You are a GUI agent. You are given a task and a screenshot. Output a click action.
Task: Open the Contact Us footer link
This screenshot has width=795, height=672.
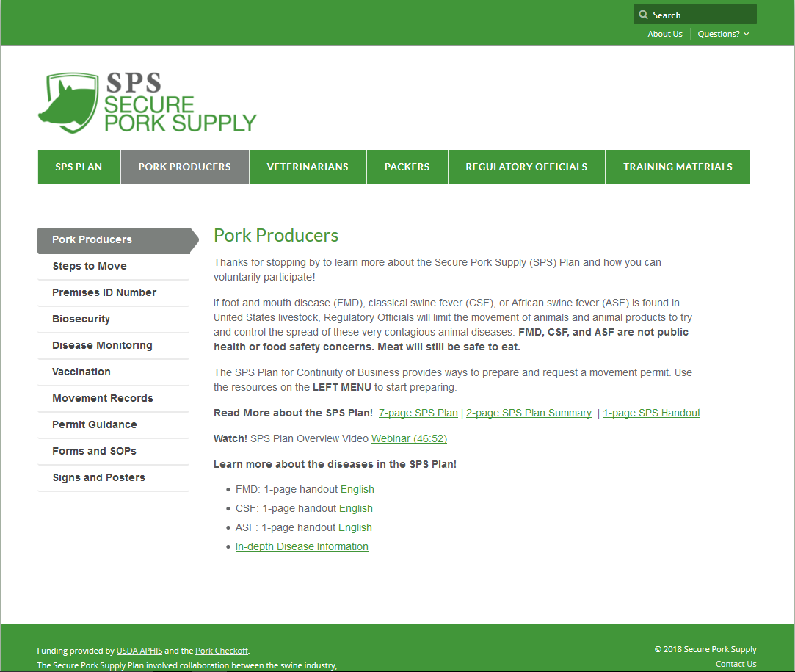[x=736, y=665]
